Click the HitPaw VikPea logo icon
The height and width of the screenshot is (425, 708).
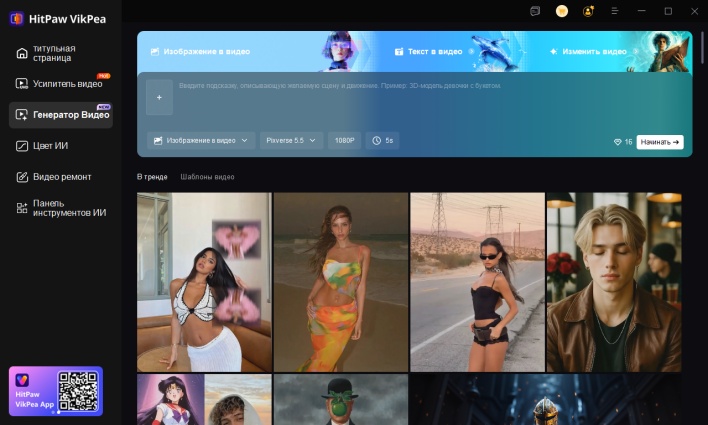click(17, 17)
